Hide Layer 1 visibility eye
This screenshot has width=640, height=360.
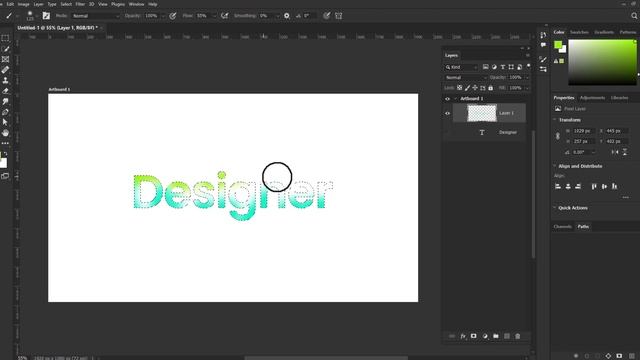pos(447,113)
